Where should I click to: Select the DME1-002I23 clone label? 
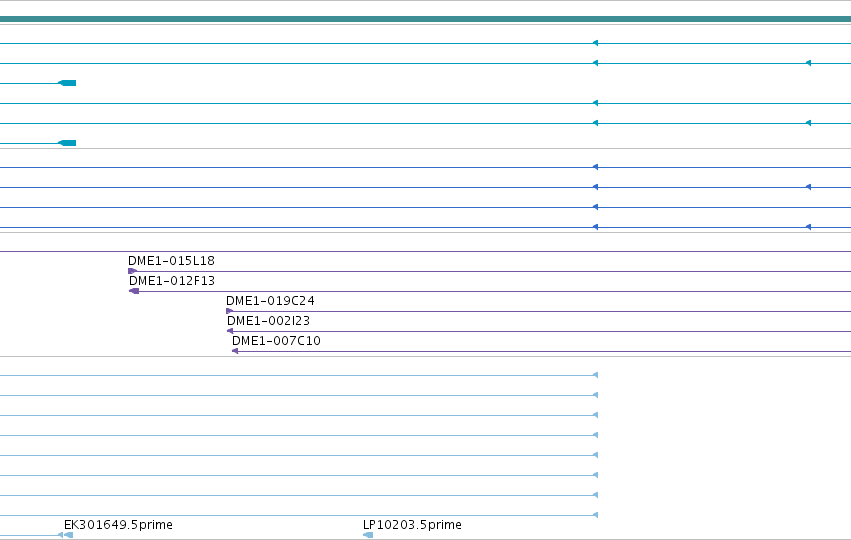click(x=269, y=321)
